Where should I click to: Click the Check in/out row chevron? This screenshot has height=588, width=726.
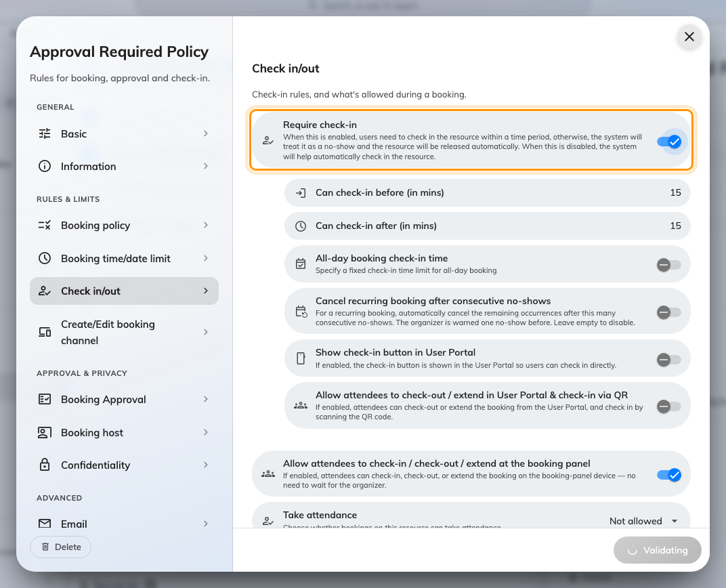pos(206,291)
